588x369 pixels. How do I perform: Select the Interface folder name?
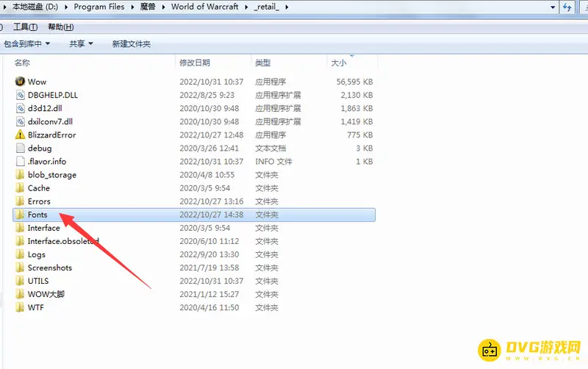pyautogui.click(x=44, y=228)
